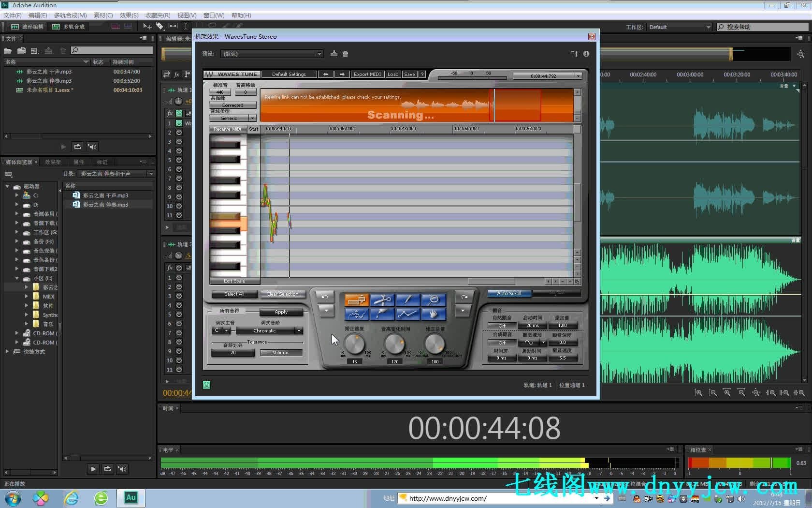Open the time position display dropdown in WavesTune
This screenshot has height=508, width=812.
click(x=578, y=76)
